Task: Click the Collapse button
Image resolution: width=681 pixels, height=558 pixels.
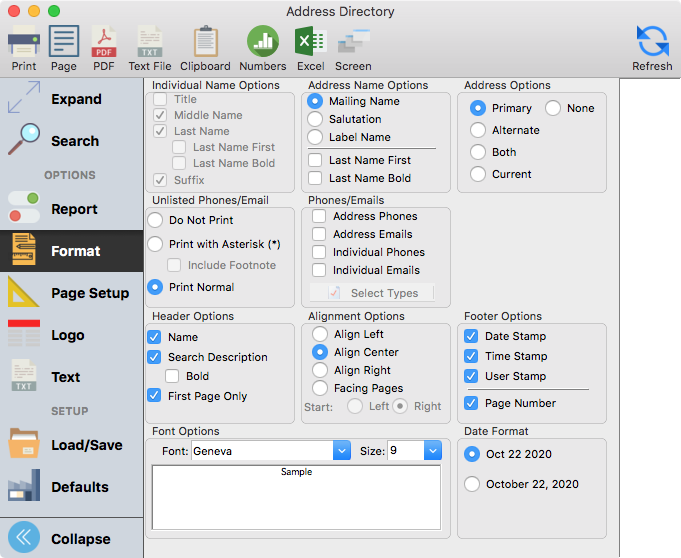Action: [71, 538]
